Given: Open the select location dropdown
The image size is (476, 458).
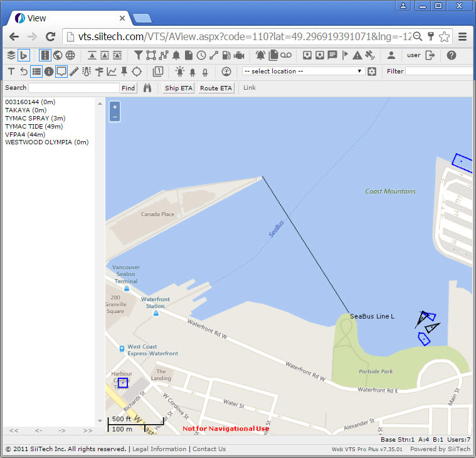Looking at the screenshot, I should (303, 72).
